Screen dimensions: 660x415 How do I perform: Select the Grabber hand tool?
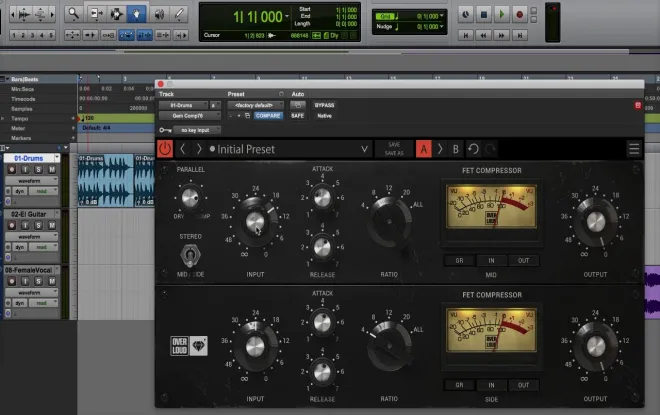coord(137,14)
